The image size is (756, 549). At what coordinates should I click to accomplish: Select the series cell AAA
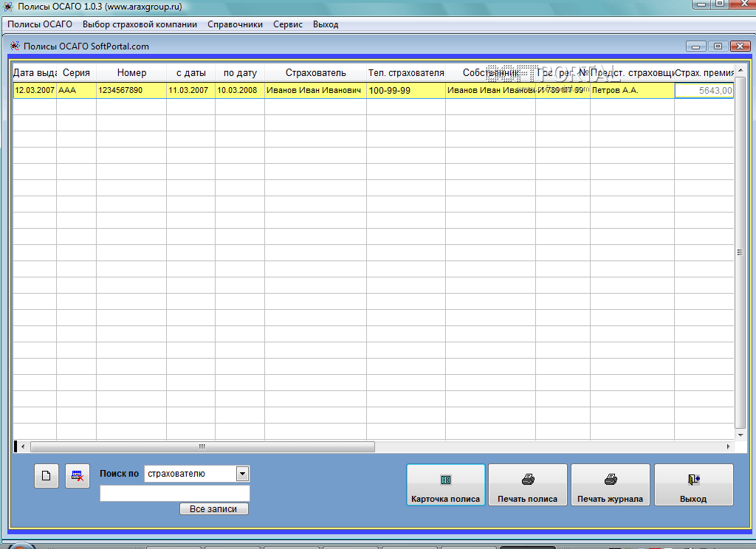[76, 90]
